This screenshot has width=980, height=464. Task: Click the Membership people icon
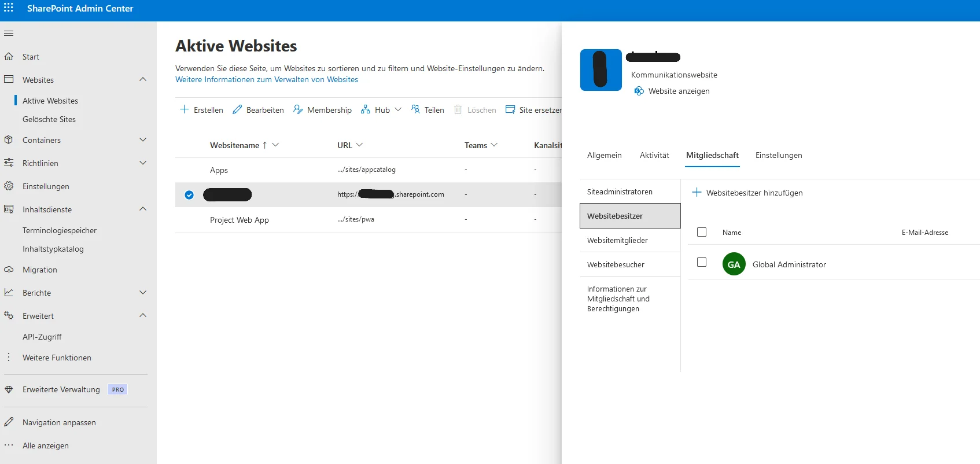click(x=298, y=109)
